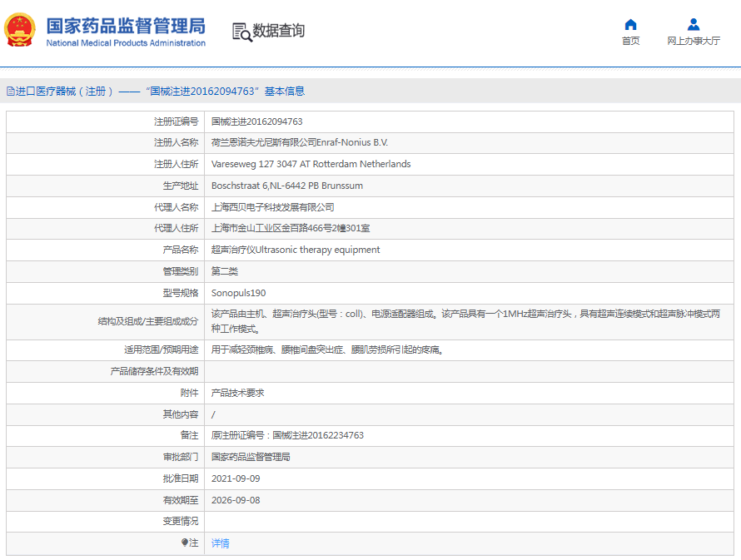Click the attachment value 产品技术要求

pyautogui.click(x=238, y=393)
